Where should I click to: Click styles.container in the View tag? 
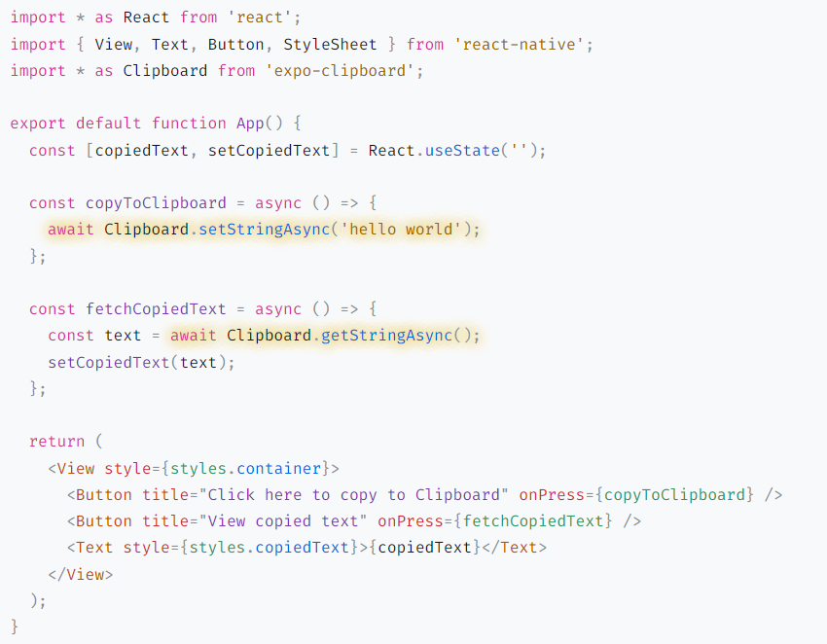coord(246,468)
